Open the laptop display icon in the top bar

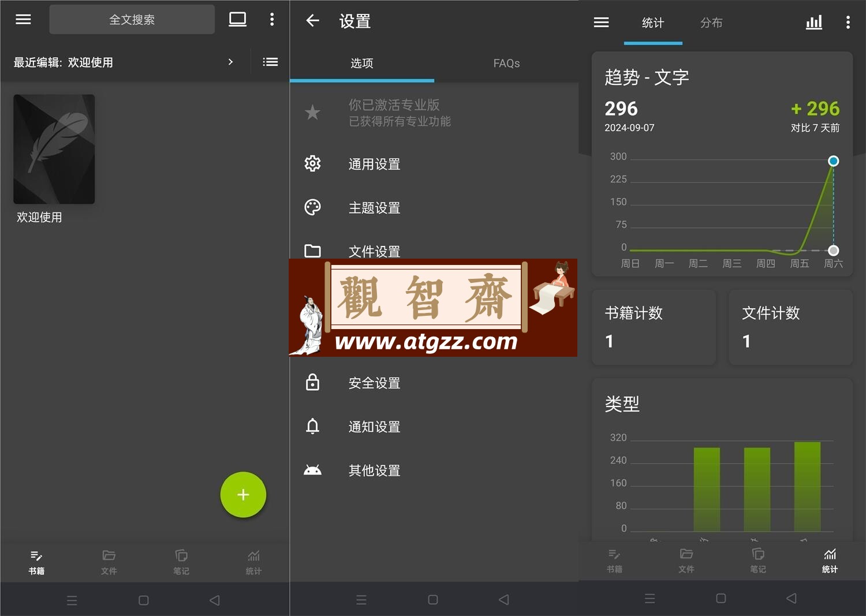coord(237,20)
